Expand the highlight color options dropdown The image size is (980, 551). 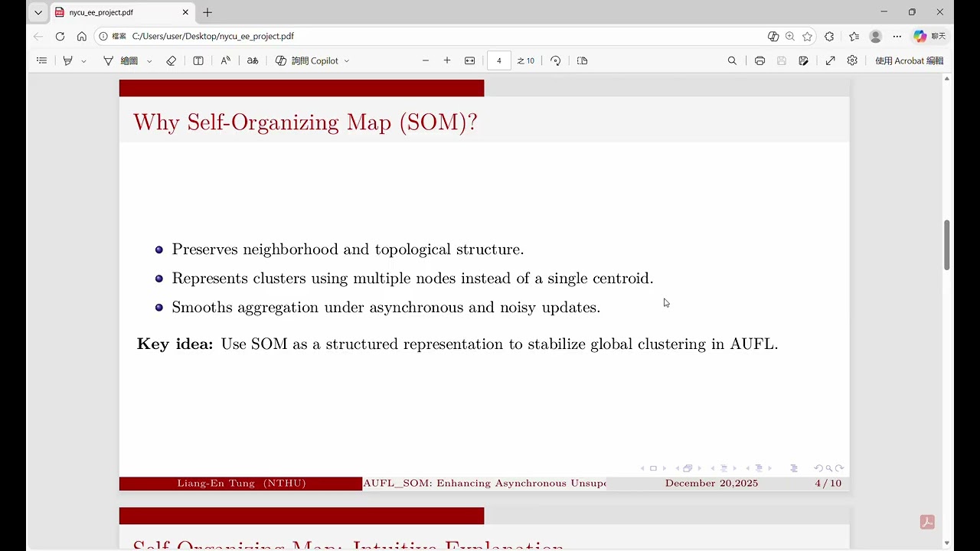(83, 60)
